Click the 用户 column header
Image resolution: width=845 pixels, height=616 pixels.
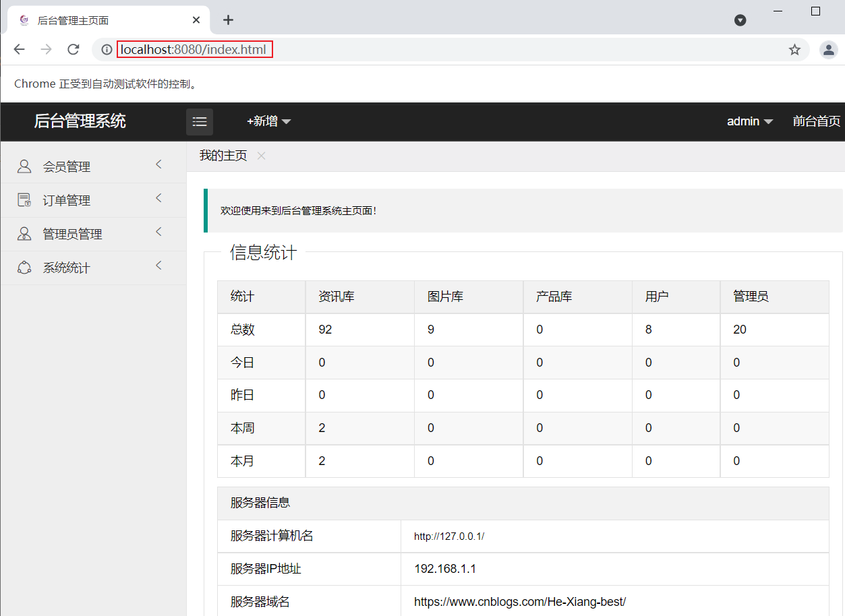pos(657,297)
